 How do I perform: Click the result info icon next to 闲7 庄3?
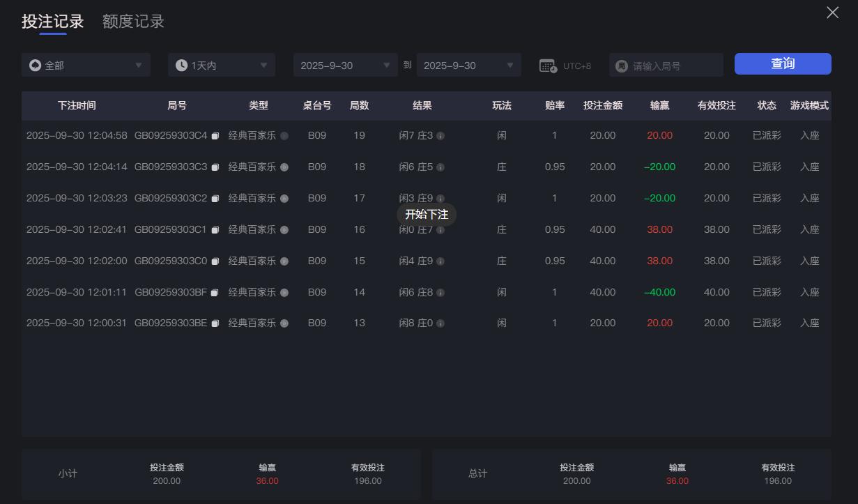pyautogui.click(x=441, y=135)
